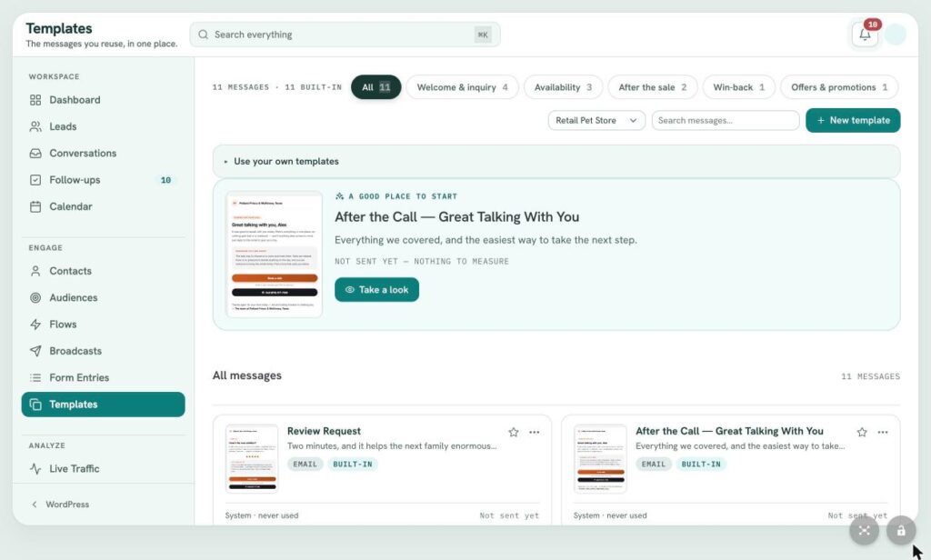Click the Form Entries list icon
Viewport: 931px width, 560px height.
click(x=35, y=377)
